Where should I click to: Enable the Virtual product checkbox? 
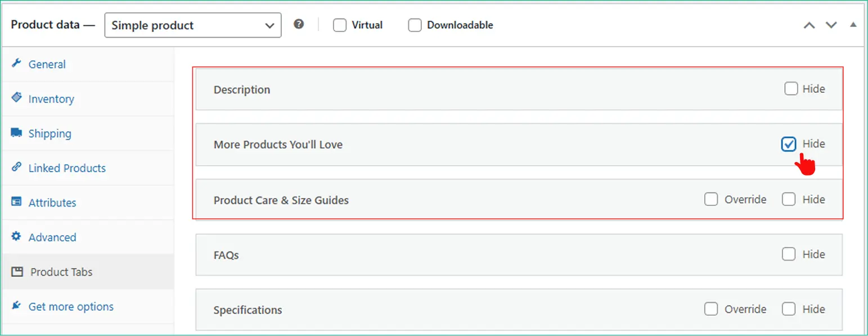pos(339,25)
